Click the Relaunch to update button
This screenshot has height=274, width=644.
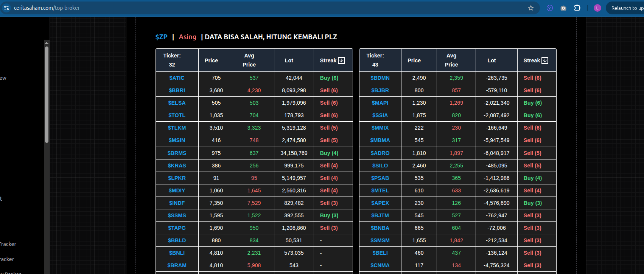tap(626, 8)
